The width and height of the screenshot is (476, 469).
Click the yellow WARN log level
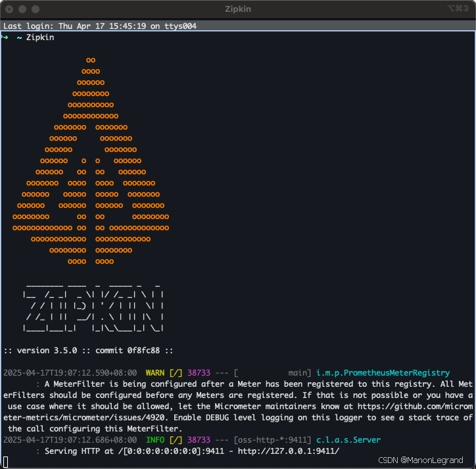pyautogui.click(x=155, y=373)
